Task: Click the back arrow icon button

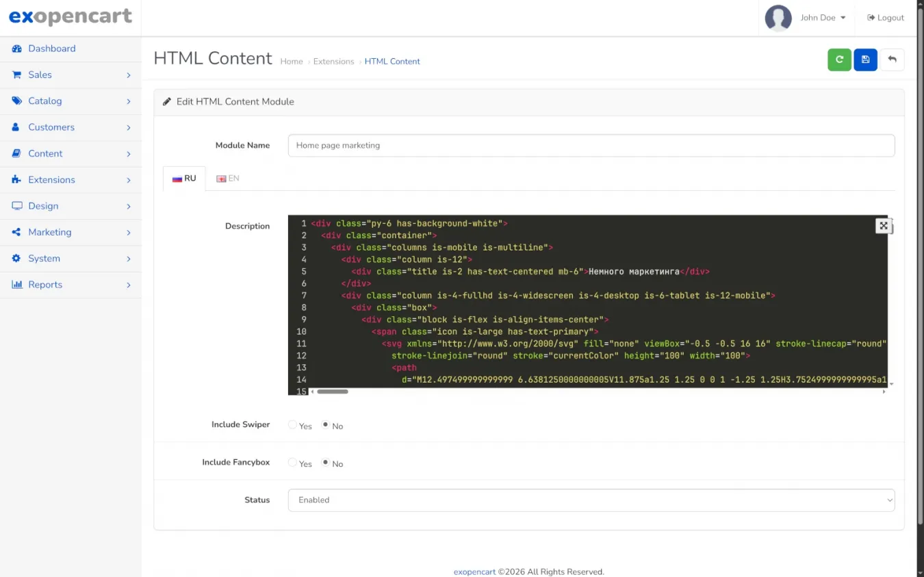Action: click(x=892, y=60)
